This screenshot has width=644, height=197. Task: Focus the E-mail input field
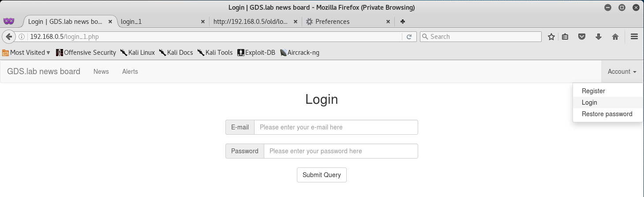click(336, 127)
